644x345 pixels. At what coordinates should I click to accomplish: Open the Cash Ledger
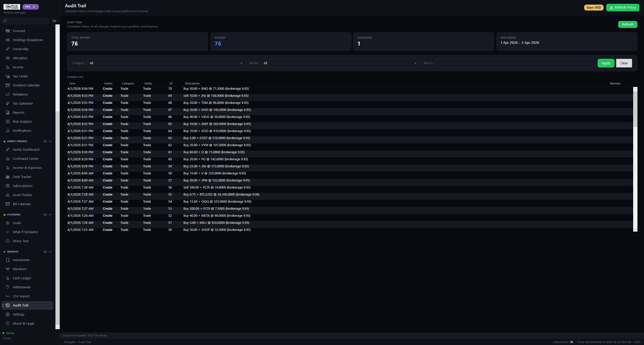click(22, 278)
